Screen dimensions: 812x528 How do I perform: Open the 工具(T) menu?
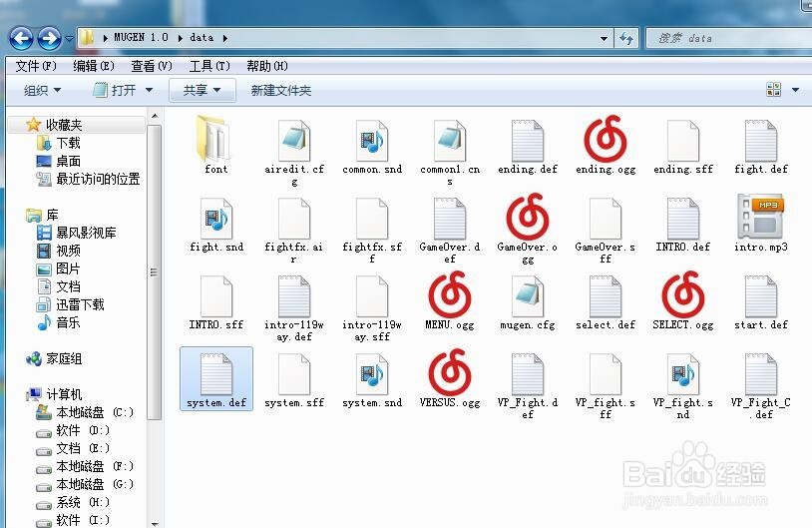click(x=209, y=66)
